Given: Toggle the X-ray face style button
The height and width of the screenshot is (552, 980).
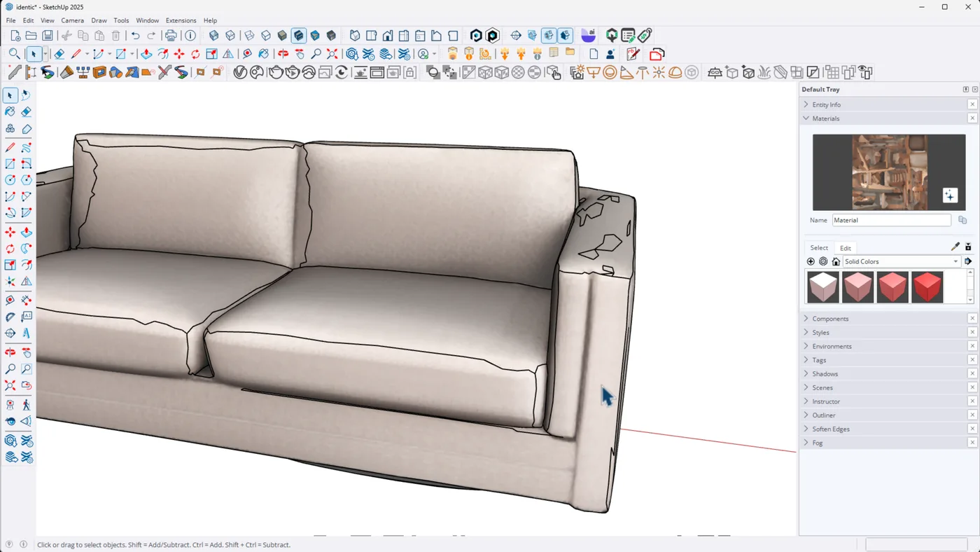Looking at the screenshot, I should [214, 36].
